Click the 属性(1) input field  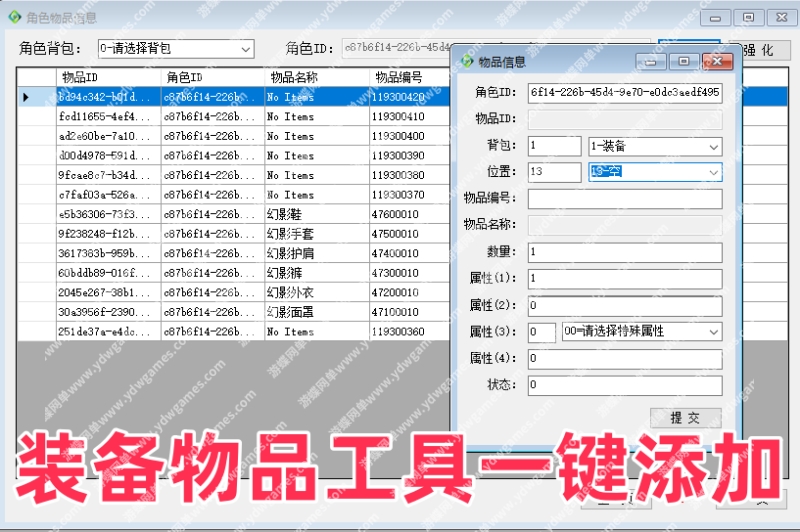625,279
